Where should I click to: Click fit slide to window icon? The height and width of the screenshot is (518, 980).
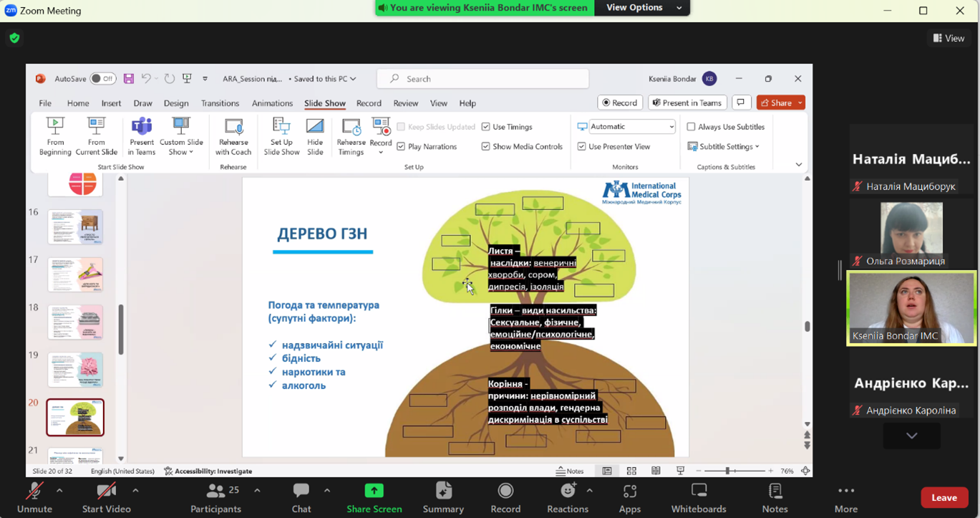(805, 471)
